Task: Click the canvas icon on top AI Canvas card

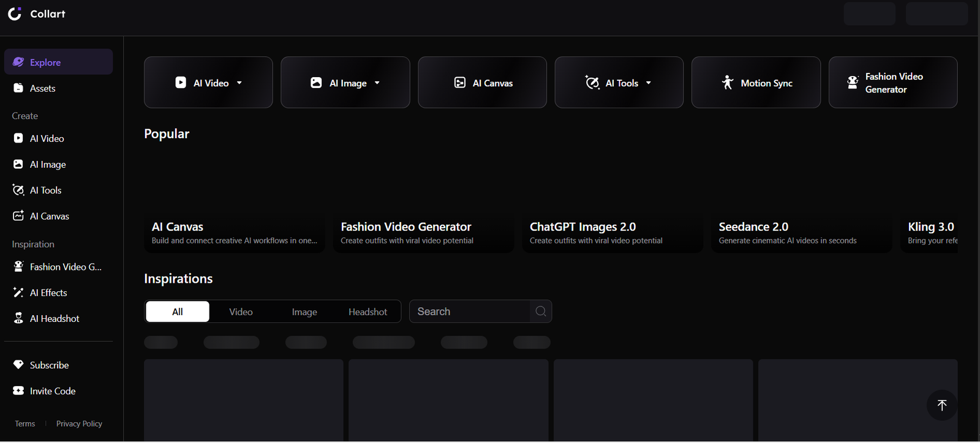Action: (460, 83)
